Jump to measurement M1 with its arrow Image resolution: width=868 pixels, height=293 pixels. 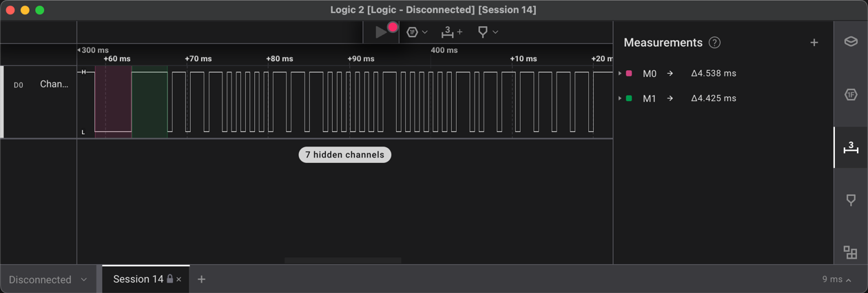(x=670, y=98)
